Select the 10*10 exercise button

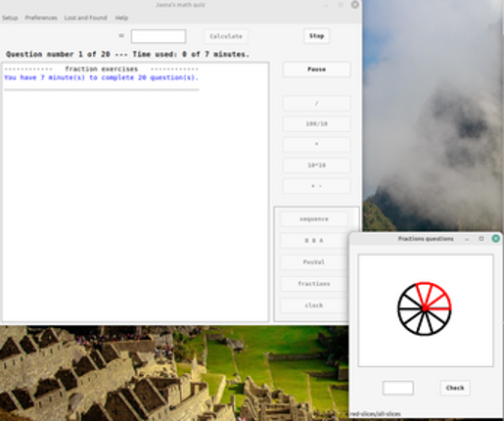[x=316, y=165]
